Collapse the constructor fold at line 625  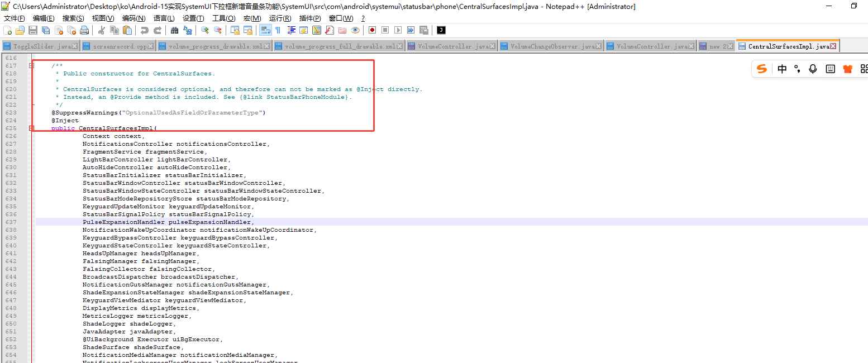pyautogui.click(x=32, y=128)
